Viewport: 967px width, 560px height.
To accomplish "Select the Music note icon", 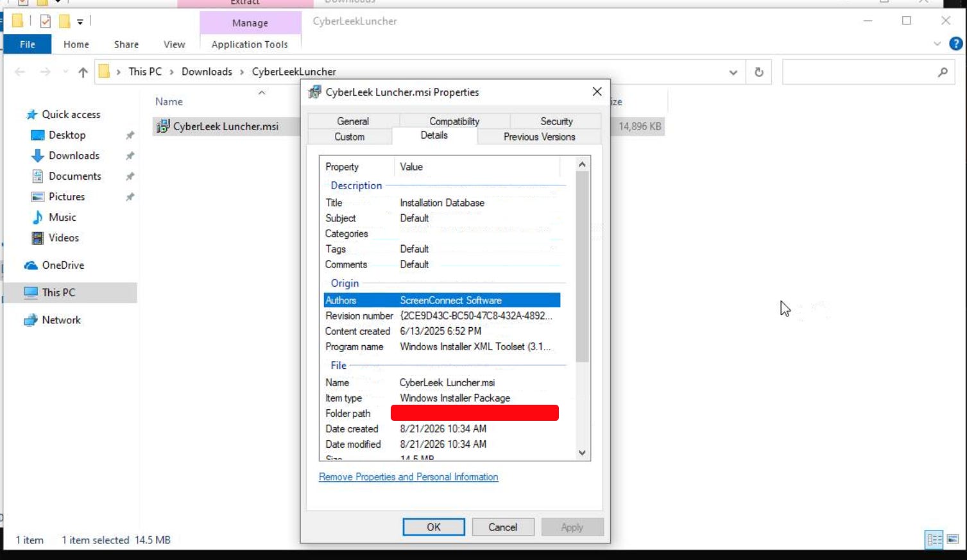I will (x=38, y=217).
